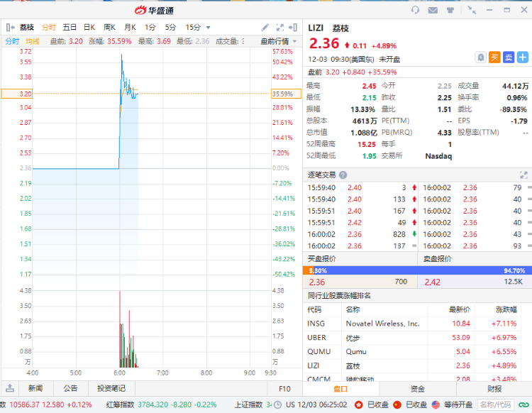The width and height of the screenshot is (532, 413).
Task: Click US market flag icon
Action: click(436, 404)
